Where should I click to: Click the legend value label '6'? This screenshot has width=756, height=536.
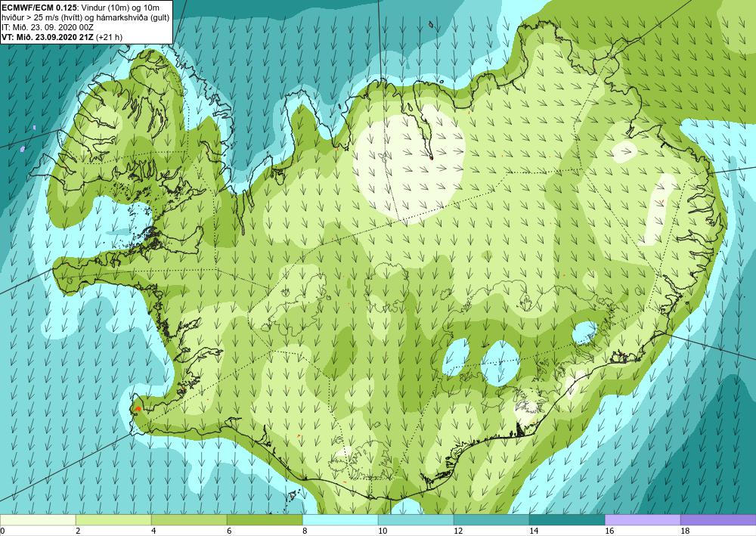tap(229, 531)
